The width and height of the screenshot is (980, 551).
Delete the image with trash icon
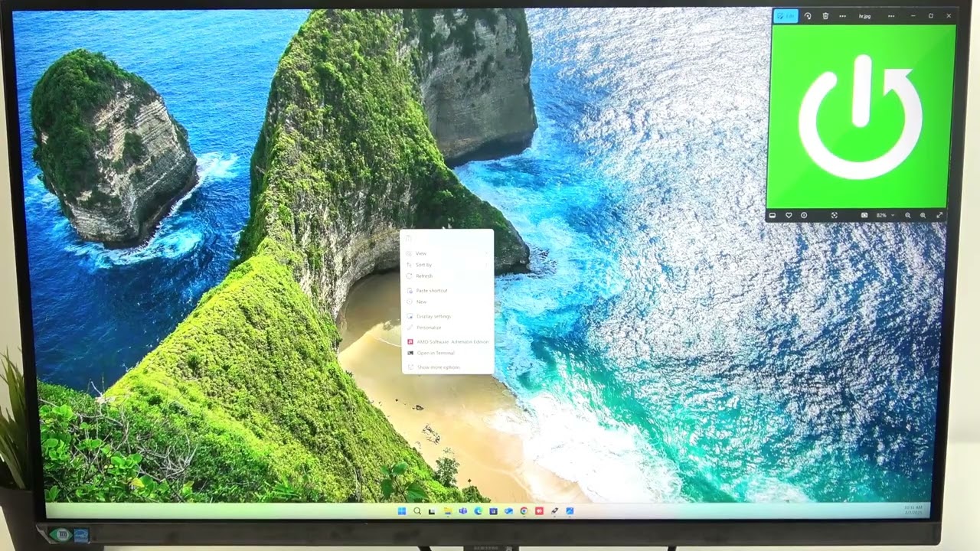coord(825,16)
